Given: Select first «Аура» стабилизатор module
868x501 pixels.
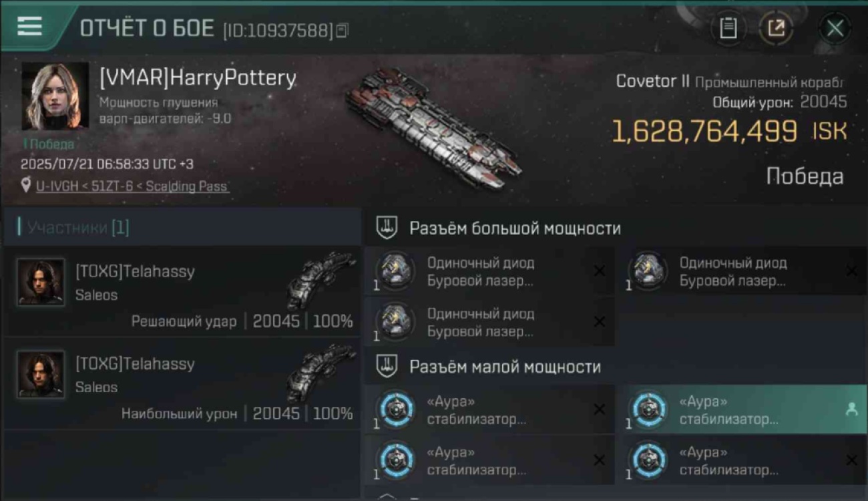Looking at the screenshot, I should (x=489, y=410).
